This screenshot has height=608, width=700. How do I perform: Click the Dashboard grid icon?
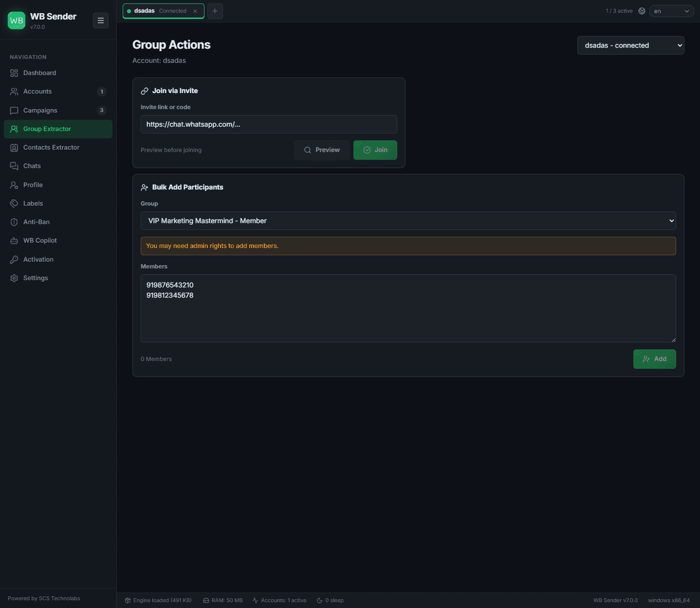[x=14, y=73]
